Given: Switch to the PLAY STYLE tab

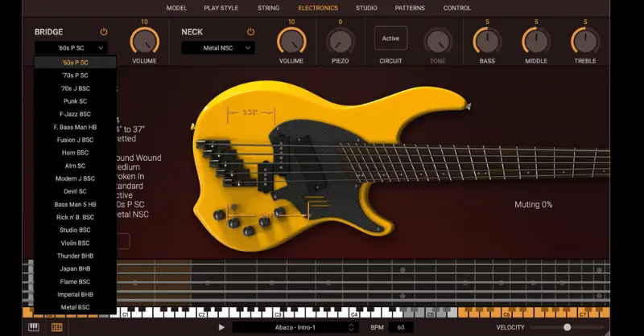Looking at the screenshot, I should coord(221,8).
